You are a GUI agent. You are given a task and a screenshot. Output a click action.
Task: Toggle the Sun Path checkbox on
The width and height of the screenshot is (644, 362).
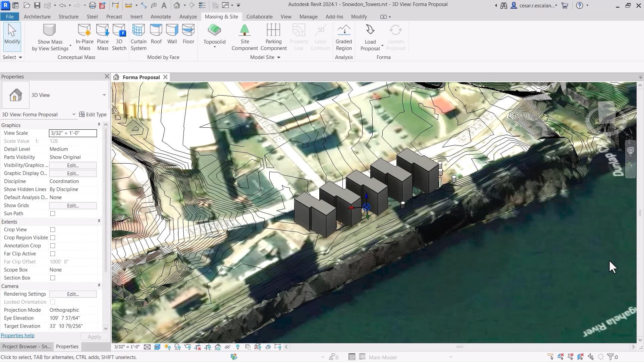52,214
